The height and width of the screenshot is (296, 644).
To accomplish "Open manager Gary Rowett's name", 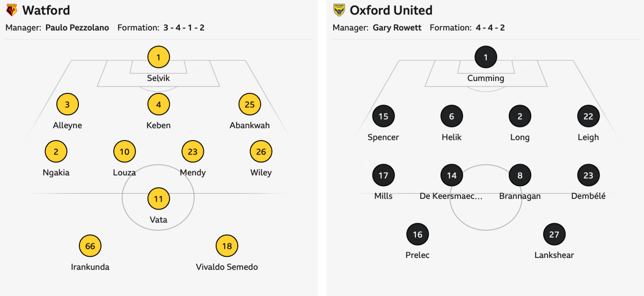I will pyautogui.click(x=397, y=28).
